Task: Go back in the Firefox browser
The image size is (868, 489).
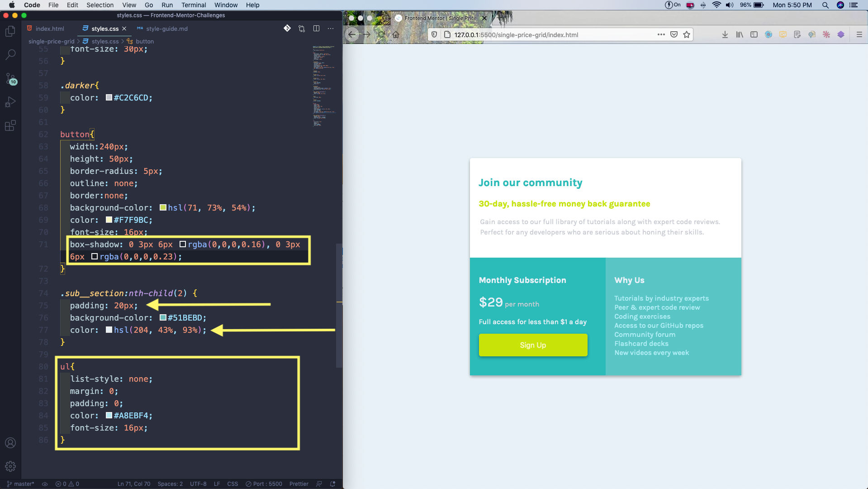Action: point(352,34)
